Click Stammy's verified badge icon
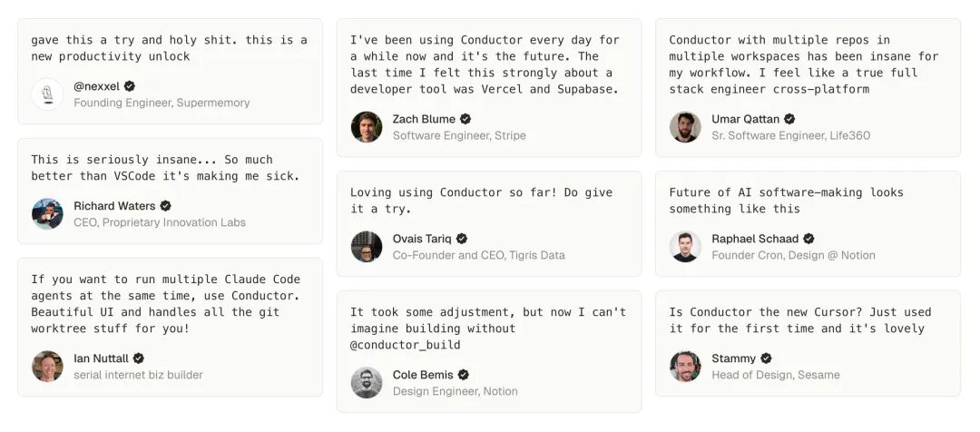This screenshot has width=980, height=432. (766, 358)
